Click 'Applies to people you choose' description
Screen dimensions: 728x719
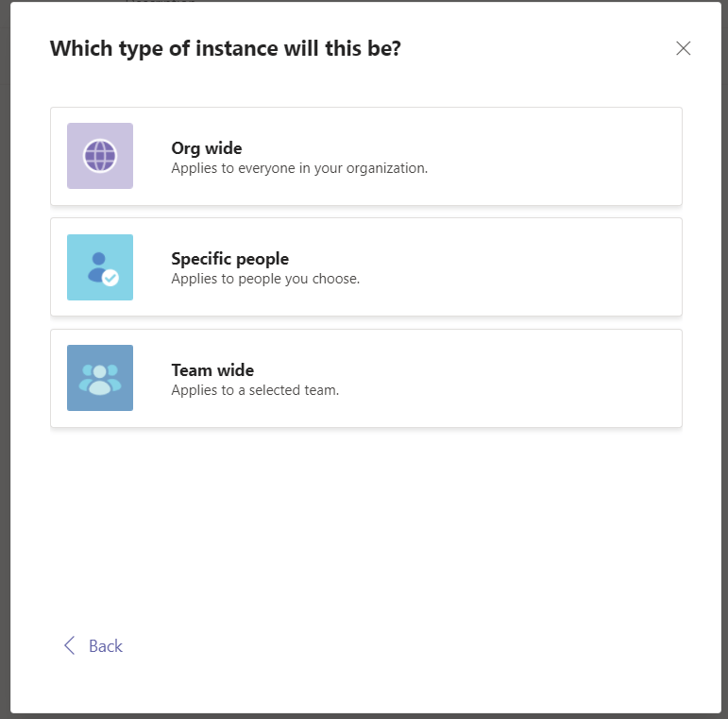coord(265,279)
